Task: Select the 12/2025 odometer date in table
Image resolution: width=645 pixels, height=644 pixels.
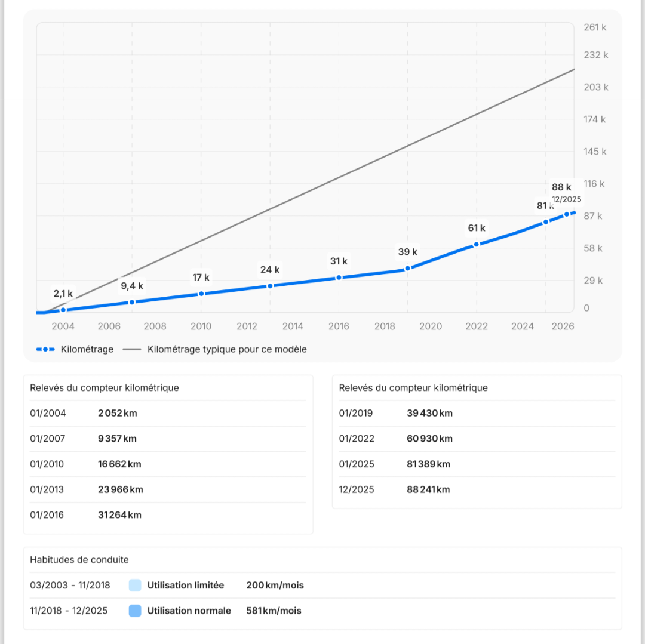Action: coord(357,489)
